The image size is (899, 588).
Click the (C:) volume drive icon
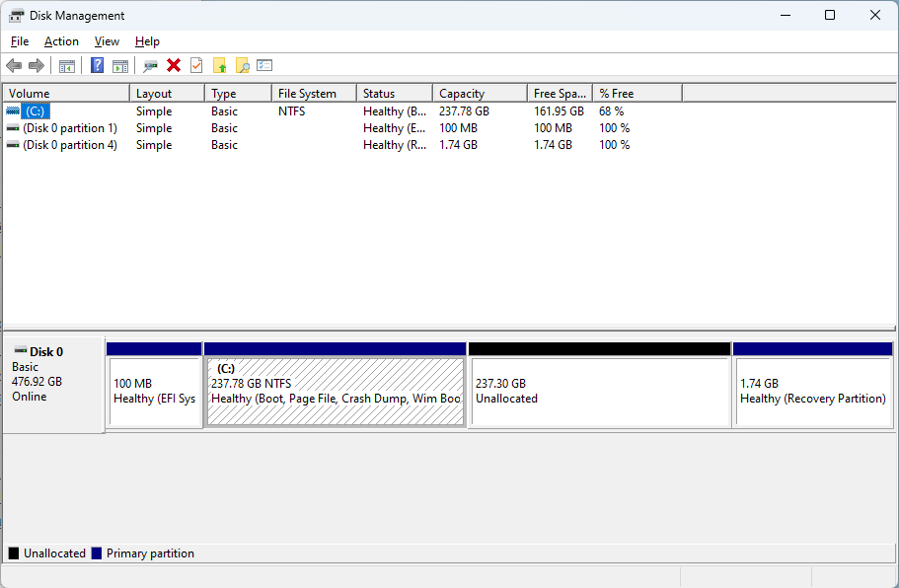tap(13, 110)
